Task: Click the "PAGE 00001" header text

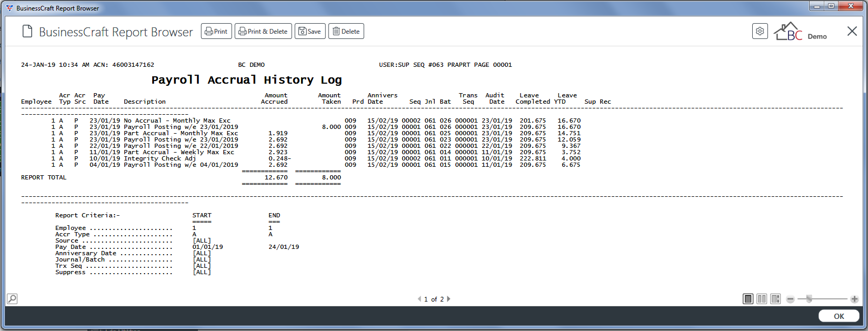Action: pyautogui.click(x=493, y=65)
